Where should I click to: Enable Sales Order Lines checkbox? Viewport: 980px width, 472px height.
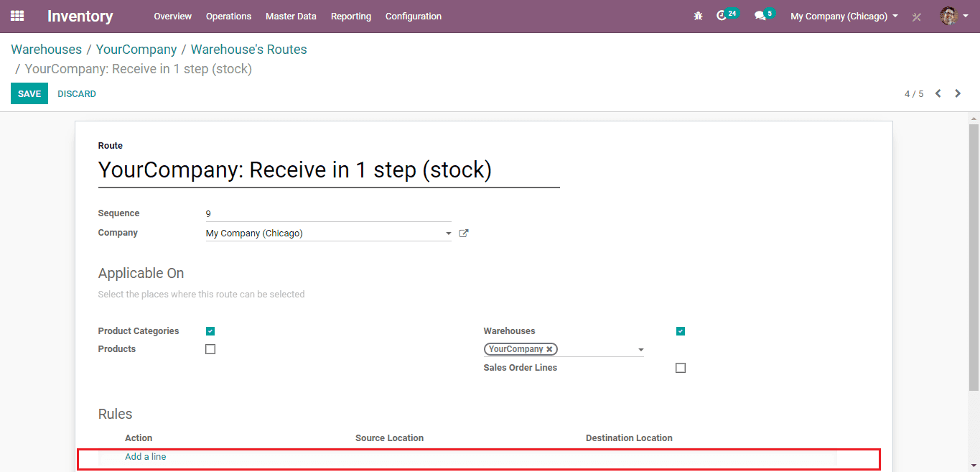pos(681,368)
